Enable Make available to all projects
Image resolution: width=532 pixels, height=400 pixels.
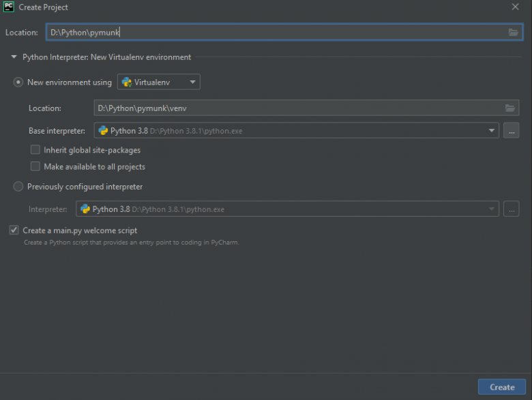click(35, 166)
